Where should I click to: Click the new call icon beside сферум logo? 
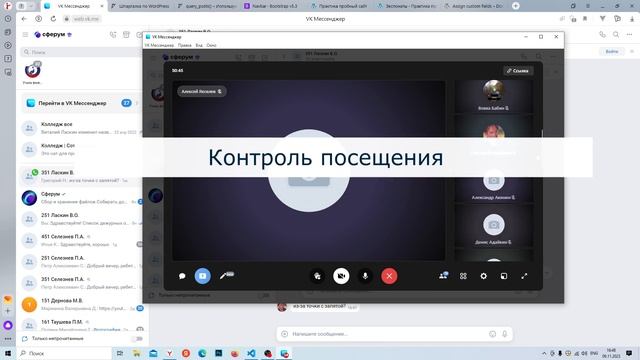pos(113,35)
